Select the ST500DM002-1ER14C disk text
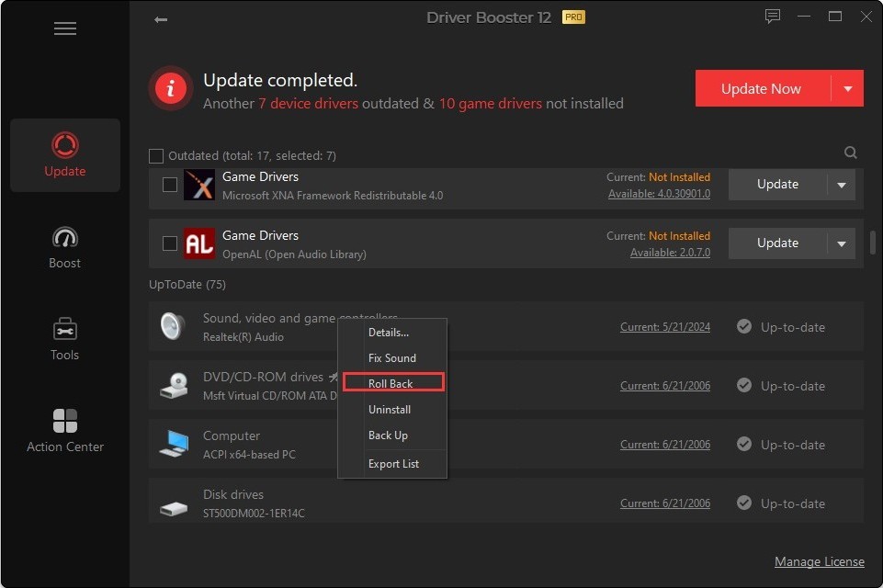Screen dimensions: 883x588 pyautogui.click(x=254, y=513)
